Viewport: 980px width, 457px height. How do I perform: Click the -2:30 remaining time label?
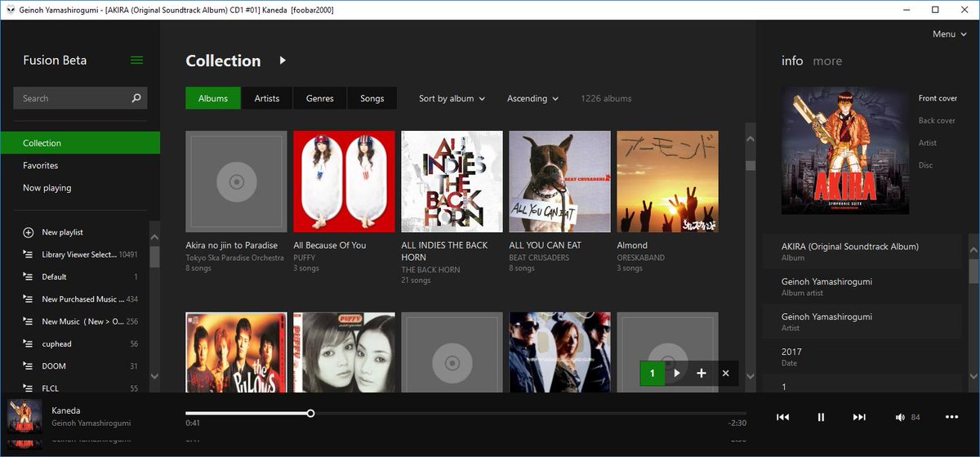737,422
